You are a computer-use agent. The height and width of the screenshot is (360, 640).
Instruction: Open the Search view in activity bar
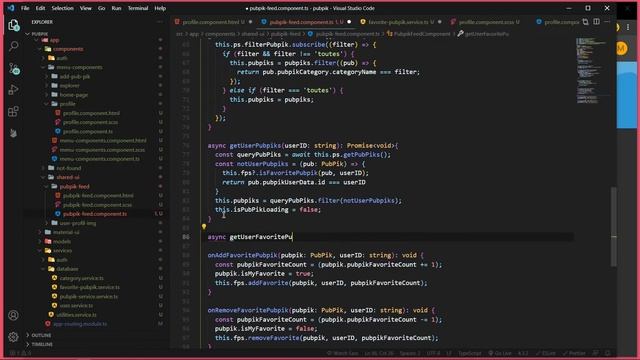tap(13, 46)
